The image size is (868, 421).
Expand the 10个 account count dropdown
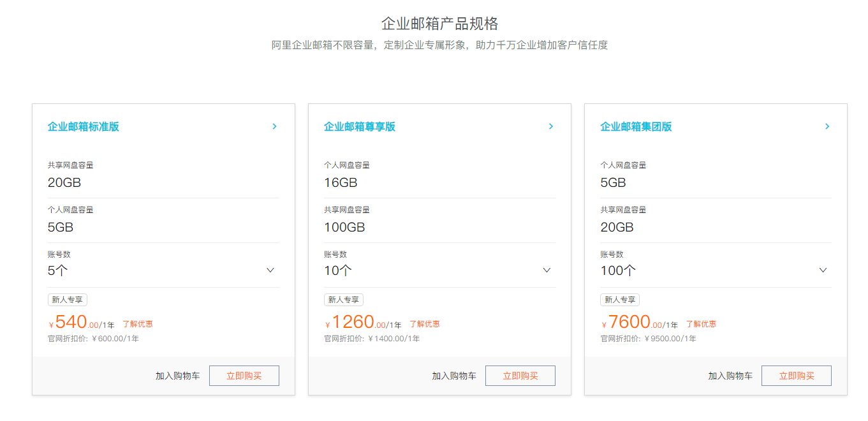point(547,270)
